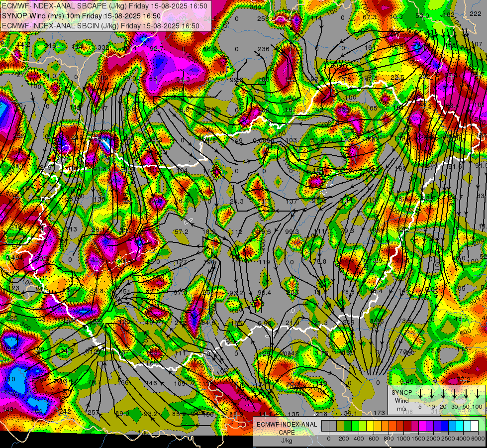This screenshot has height=448, width=487.
Task: Click the 2500 tick label on color scale
Action: coord(448,439)
